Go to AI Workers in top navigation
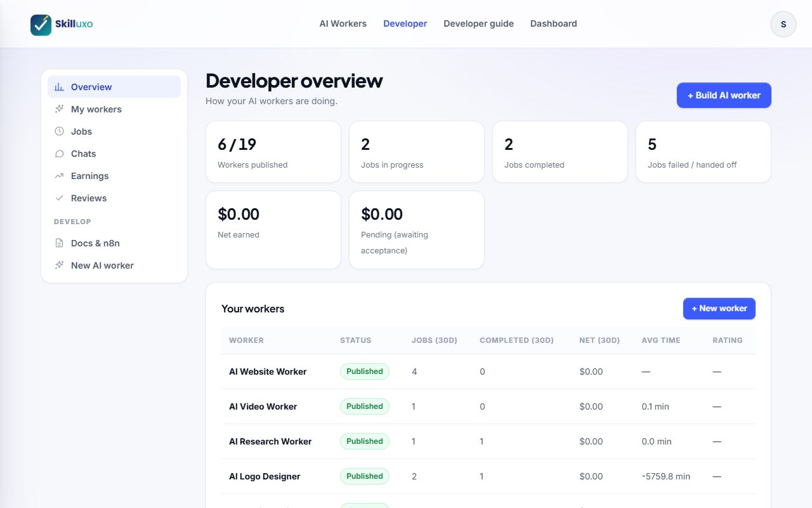 343,23
